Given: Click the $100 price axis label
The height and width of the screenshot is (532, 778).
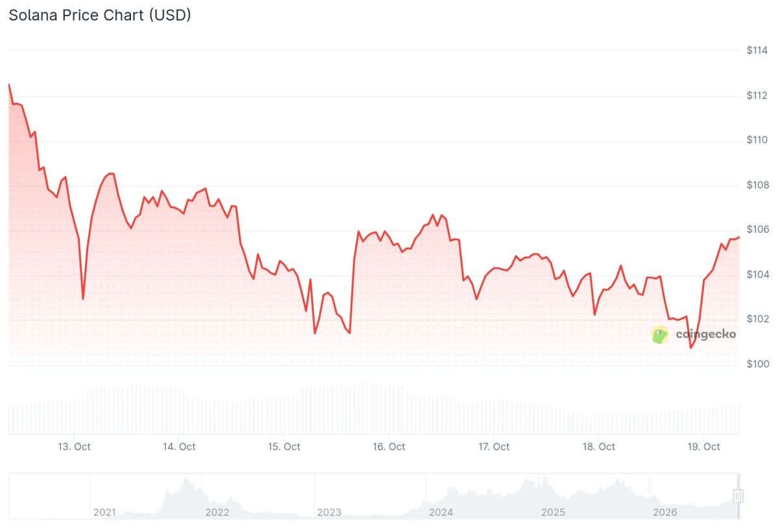Looking at the screenshot, I should pos(757,364).
